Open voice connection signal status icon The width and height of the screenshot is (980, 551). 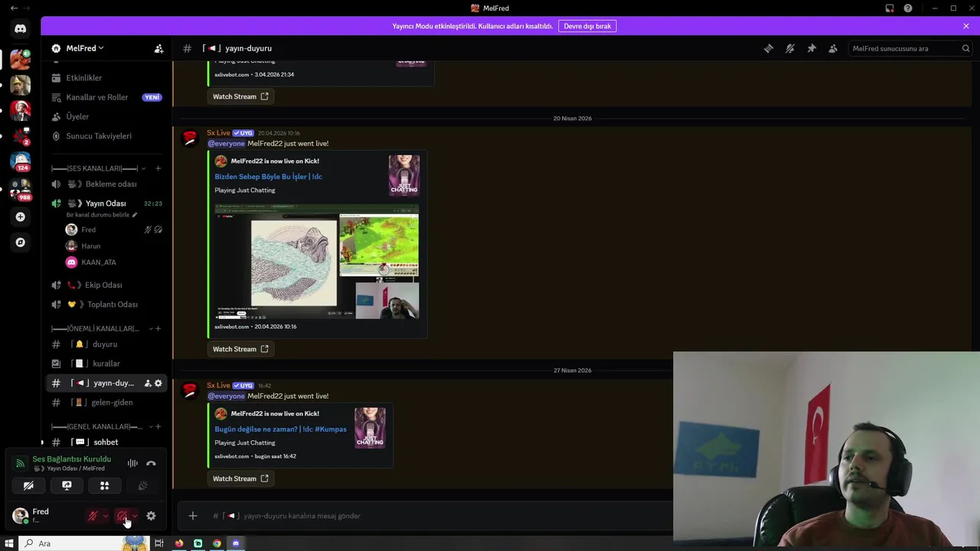tap(20, 463)
